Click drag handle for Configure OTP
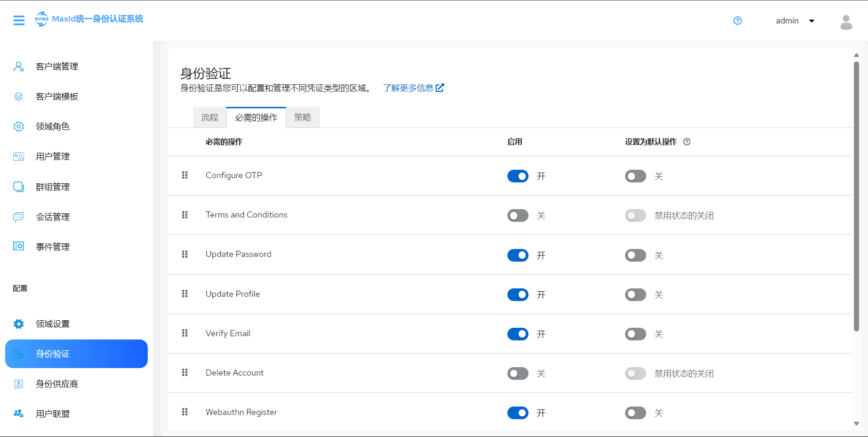The width and height of the screenshot is (868, 437). (x=185, y=175)
